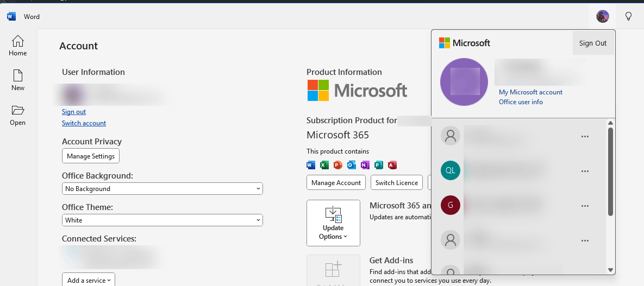This screenshot has width=644, height=286.
Task: Click the Word logo in the title bar
Action: (x=11, y=17)
